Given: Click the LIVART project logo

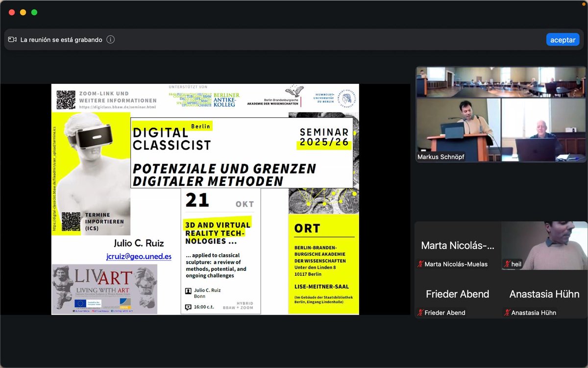Looking at the screenshot, I should pos(104,289).
